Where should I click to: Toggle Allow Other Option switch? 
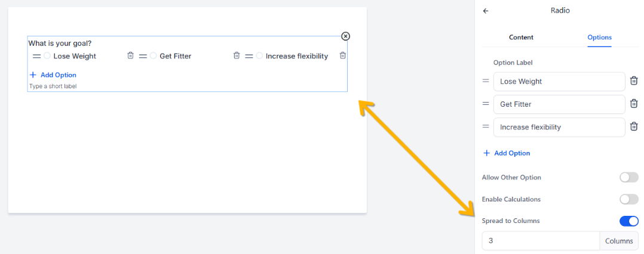coord(629,178)
